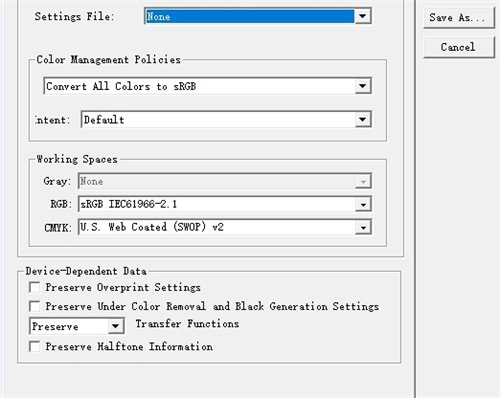The width and height of the screenshot is (500, 398).
Task: Enable Preserve Overprint Settings checkbox
Action: (35, 287)
